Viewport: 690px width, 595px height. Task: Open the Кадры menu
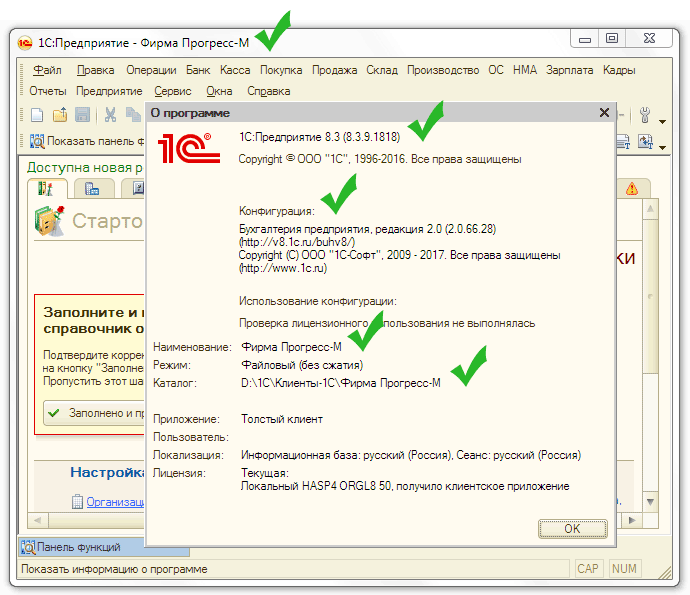coord(619,70)
